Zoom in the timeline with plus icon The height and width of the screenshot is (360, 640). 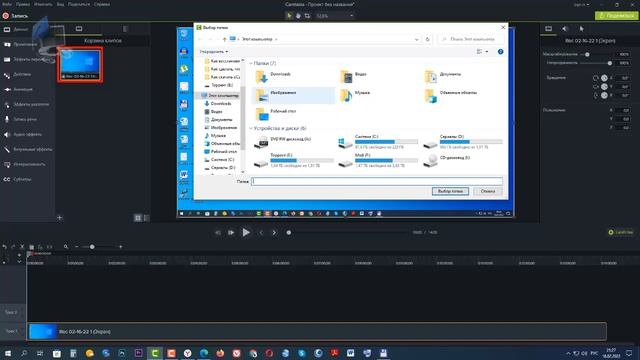click(x=120, y=247)
